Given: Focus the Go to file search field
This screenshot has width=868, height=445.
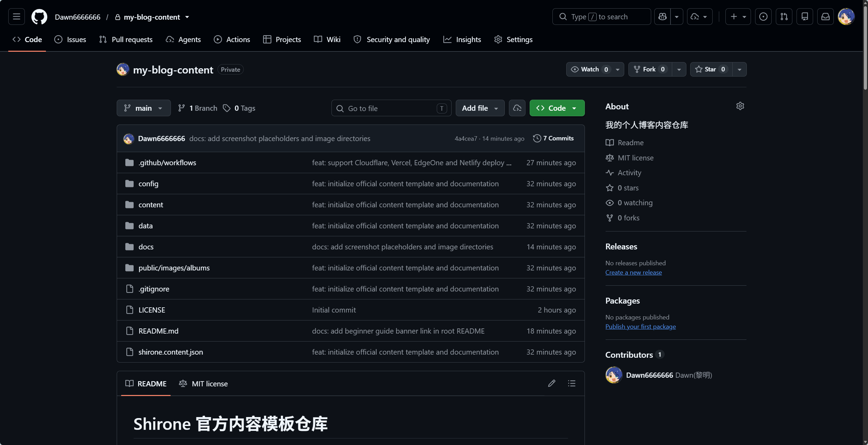Looking at the screenshot, I should click(x=391, y=108).
